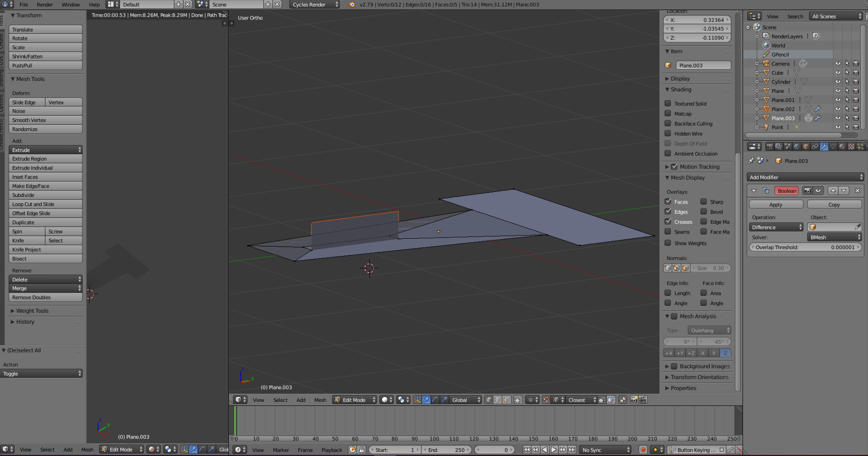Image resolution: width=868 pixels, height=456 pixels.
Task: Adjust the Overlap Threshold slider
Action: click(805, 247)
